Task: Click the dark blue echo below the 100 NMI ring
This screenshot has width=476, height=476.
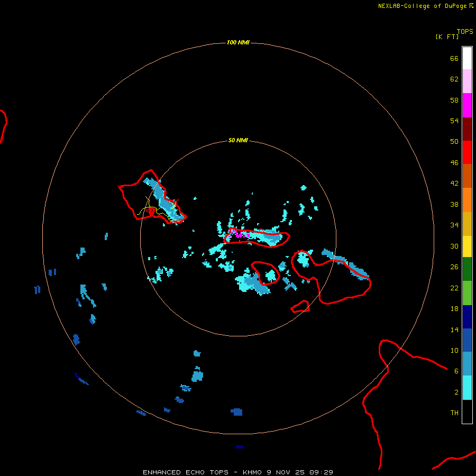Action: click(240, 447)
